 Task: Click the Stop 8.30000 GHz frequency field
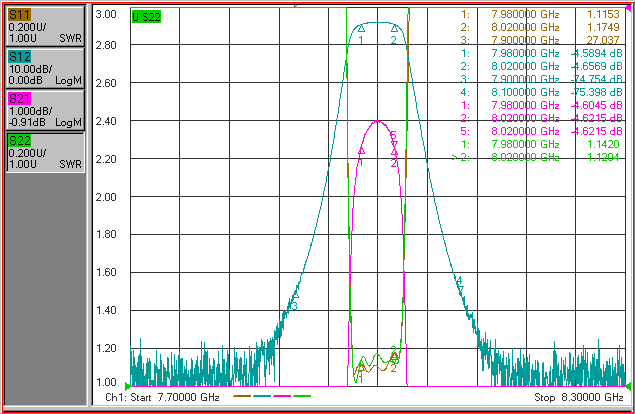[x=578, y=397]
